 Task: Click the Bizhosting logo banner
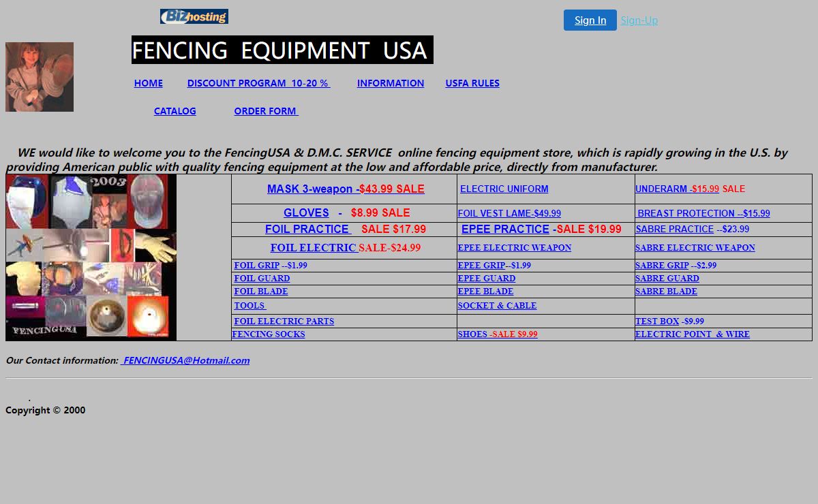coord(194,16)
